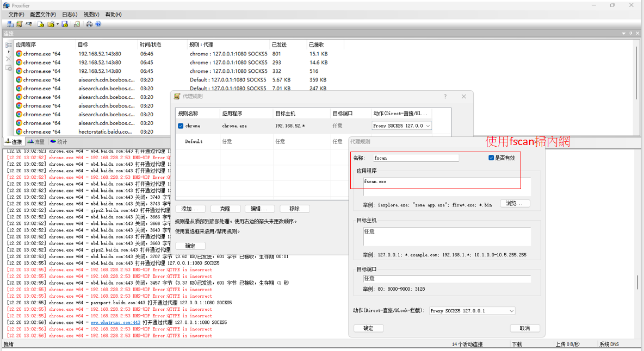The image size is (644, 351).
Task: Select the passport.baidu.com:443 log line
Action: point(120,303)
